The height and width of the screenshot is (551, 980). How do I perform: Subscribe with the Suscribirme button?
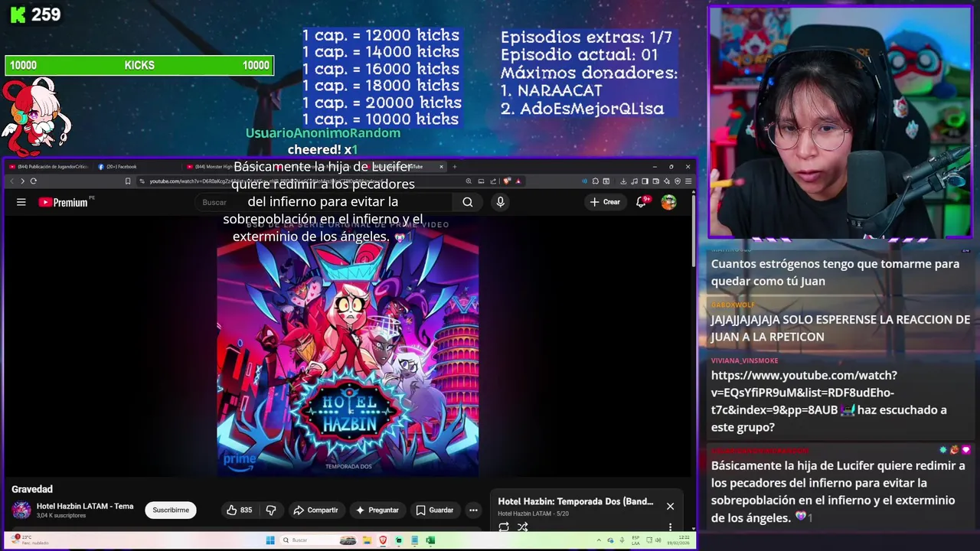pyautogui.click(x=171, y=510)
